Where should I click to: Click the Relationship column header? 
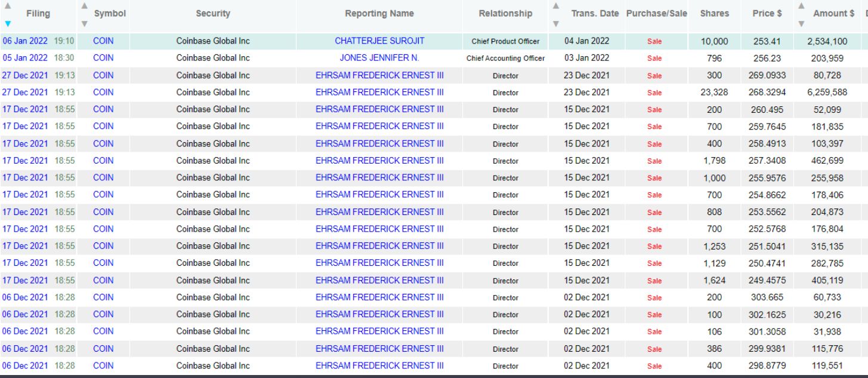tap(505, 13)
